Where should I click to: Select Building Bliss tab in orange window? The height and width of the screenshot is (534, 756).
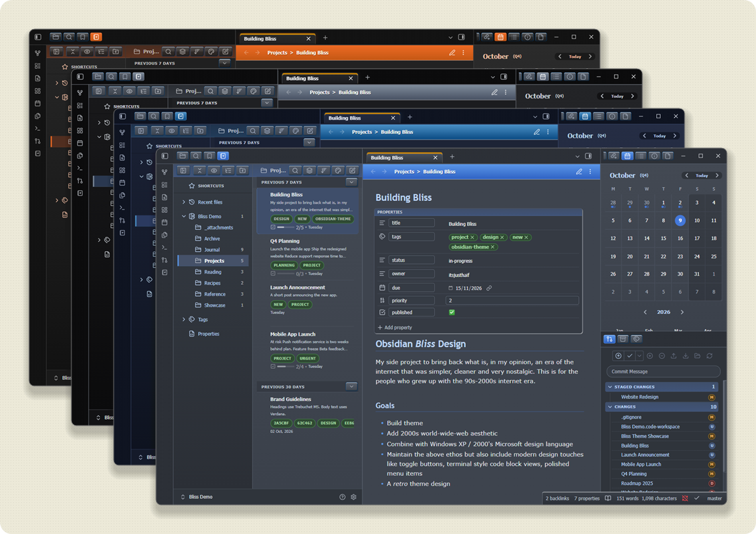[x=278, y=38]
